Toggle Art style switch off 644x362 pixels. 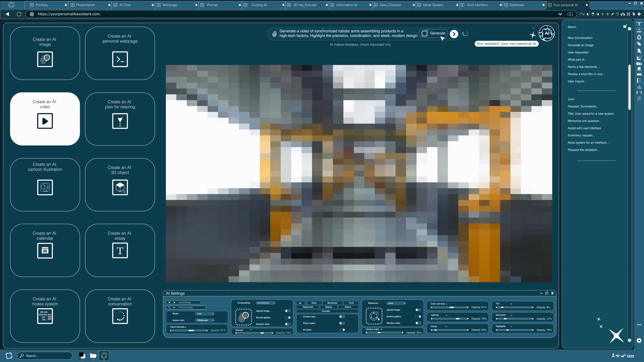click(342, 330)
